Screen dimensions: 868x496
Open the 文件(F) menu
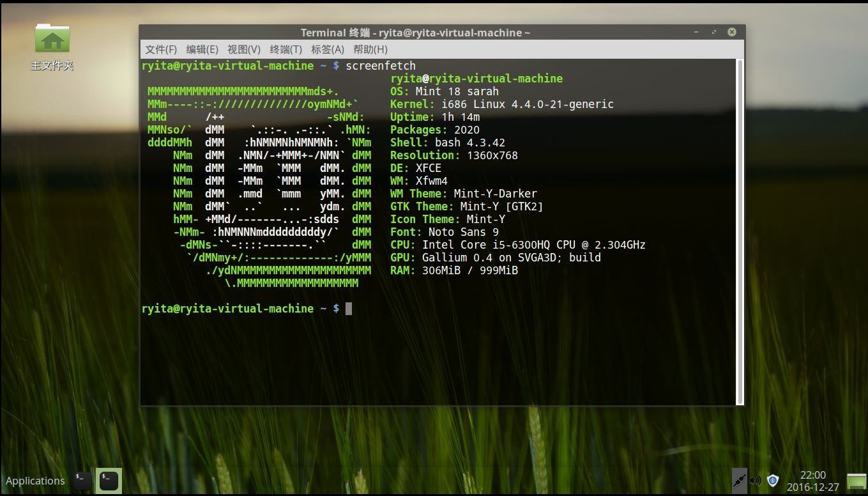coord(160,49)
